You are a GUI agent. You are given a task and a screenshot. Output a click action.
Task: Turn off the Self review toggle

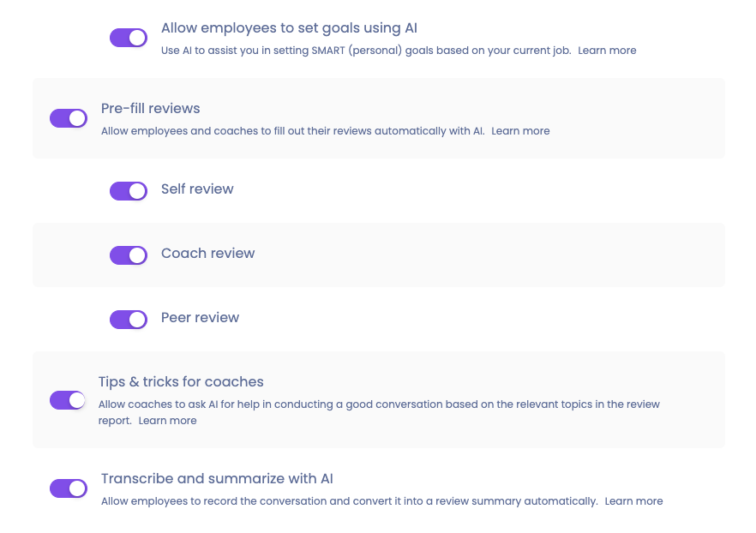pos(129,191)
